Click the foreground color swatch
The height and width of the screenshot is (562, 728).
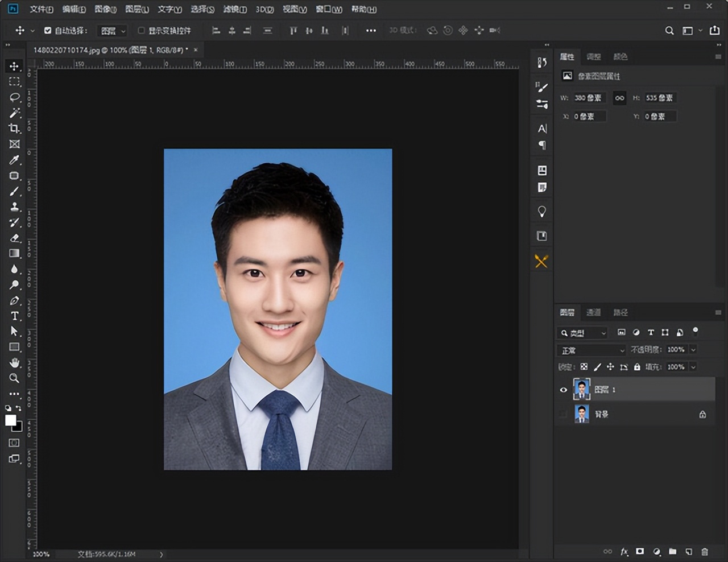pyautogui.click(x=10, y=420)
